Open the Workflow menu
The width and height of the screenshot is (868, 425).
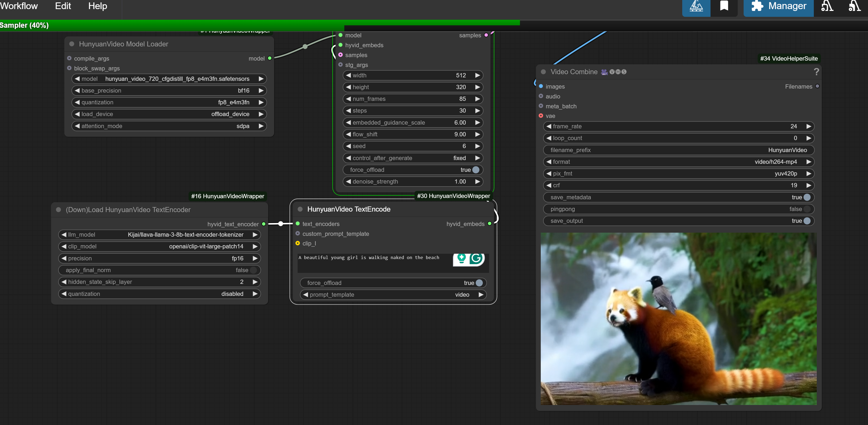point(19,6)
